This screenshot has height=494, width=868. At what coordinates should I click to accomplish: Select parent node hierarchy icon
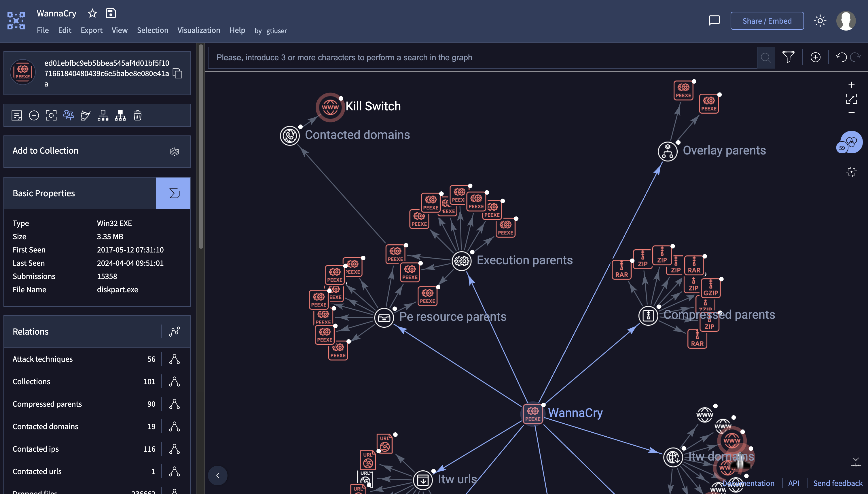(x=120, y=115)
